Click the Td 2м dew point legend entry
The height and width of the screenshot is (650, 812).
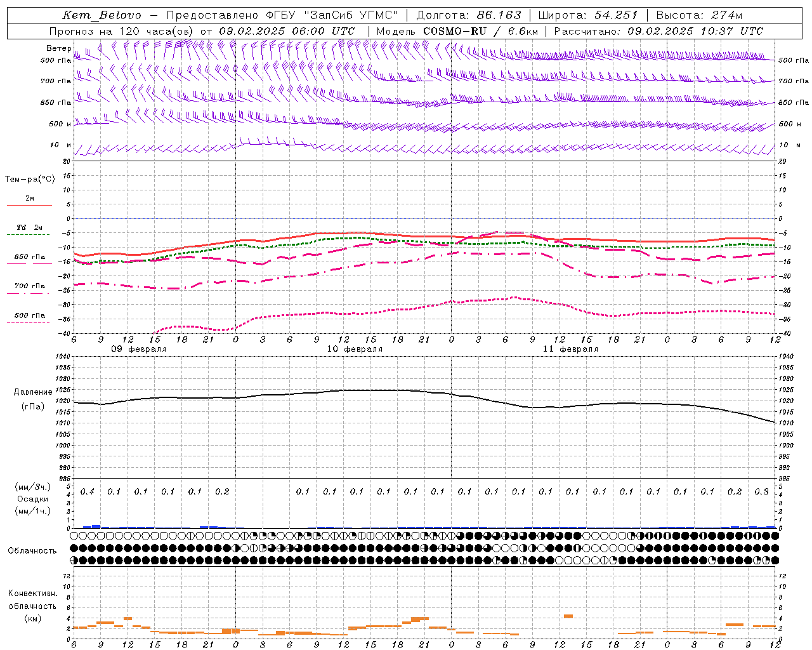coord(30,227)
